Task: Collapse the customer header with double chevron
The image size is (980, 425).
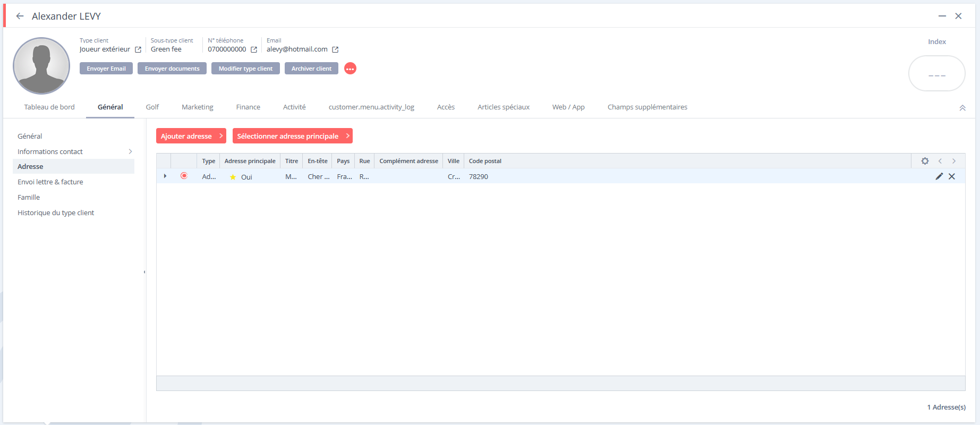Action: pos(962,108)
